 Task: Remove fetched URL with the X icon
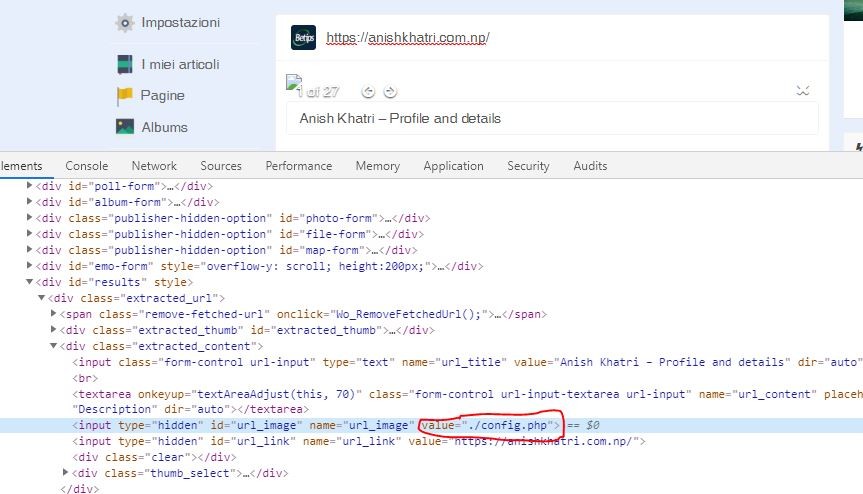click(803, 91)
